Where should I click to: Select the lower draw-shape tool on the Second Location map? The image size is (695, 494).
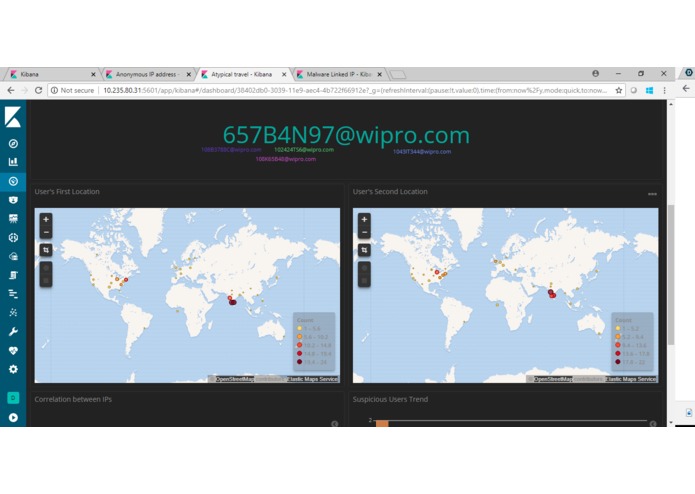pos(364,280)
